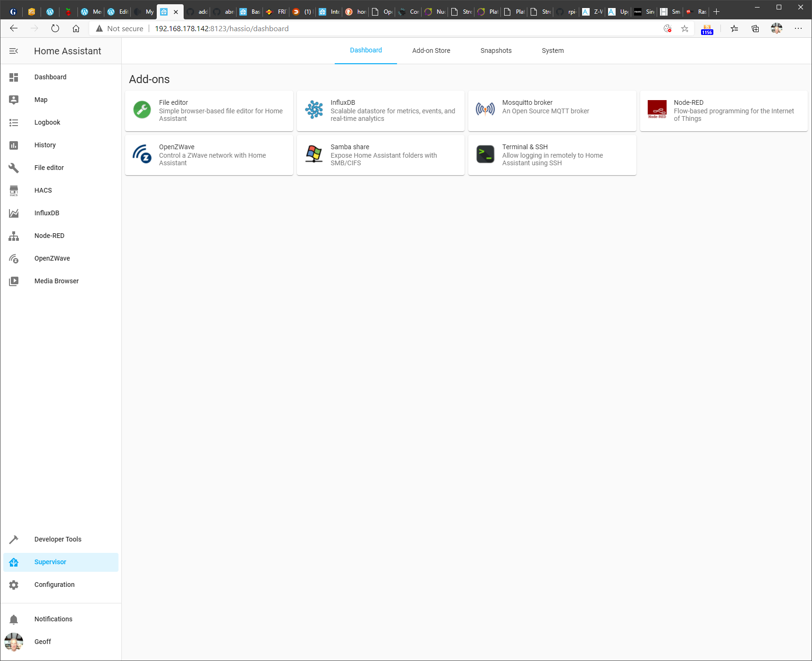This screenshot has height=661, width=812.
Task: Click the OpenZWave icon in sidebar
Action: click(x=14, y=258)
